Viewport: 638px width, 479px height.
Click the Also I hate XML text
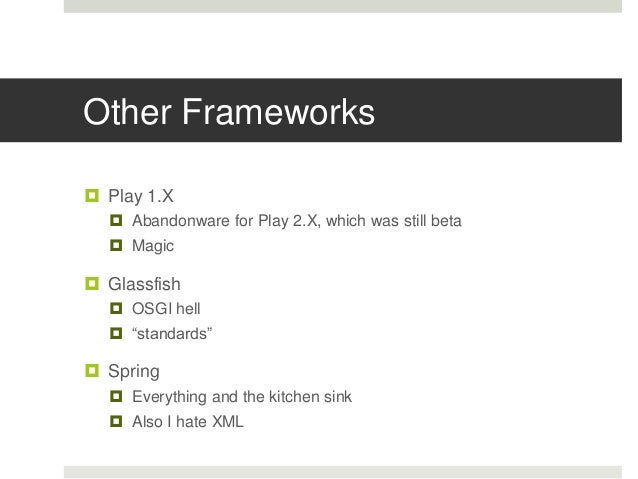click(x=188, y=421)
